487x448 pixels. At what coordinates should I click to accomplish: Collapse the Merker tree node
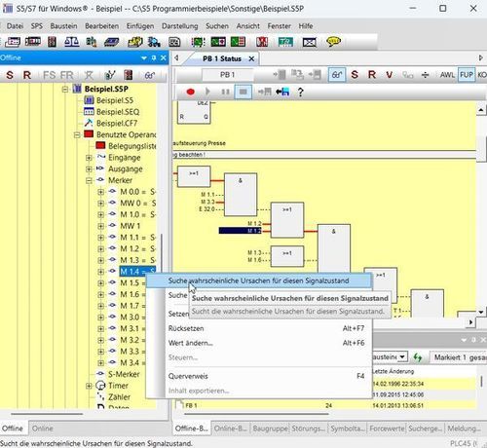point(89,180)
